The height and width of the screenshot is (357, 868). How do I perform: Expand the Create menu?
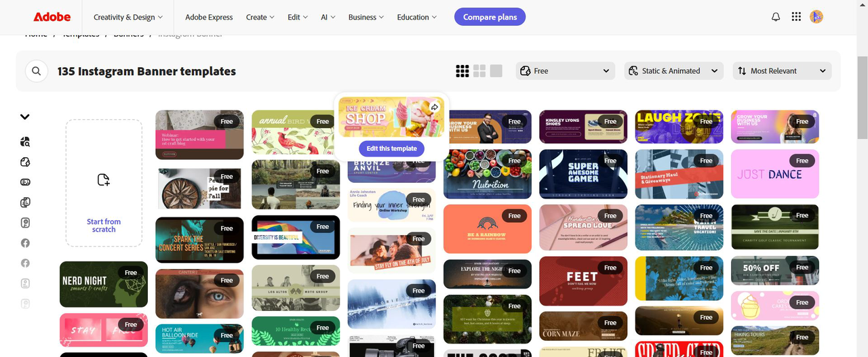pos(260,17)
